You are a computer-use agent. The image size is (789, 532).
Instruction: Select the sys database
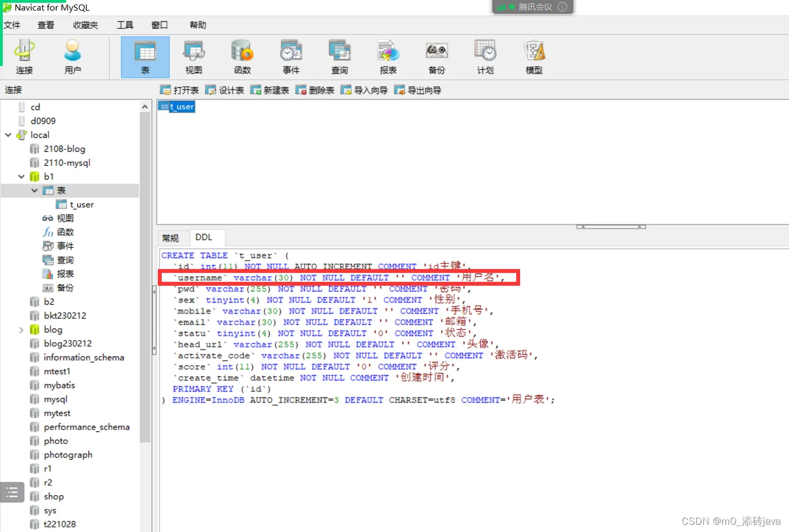point(43,511)
